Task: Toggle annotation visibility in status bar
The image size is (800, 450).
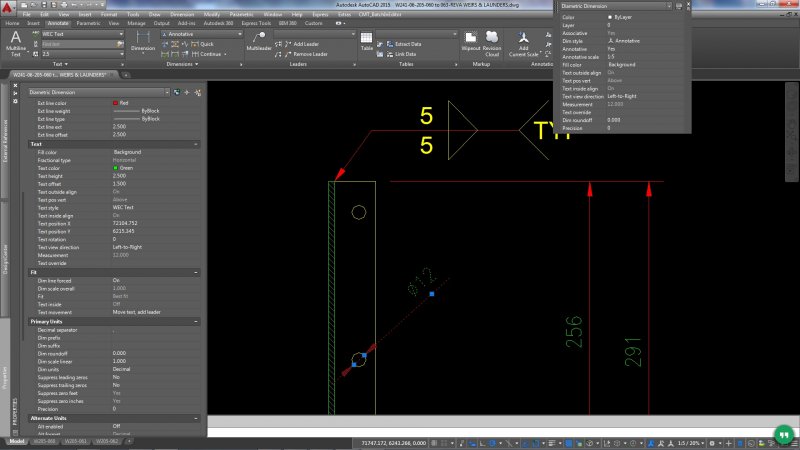Action: coord(651,443)
